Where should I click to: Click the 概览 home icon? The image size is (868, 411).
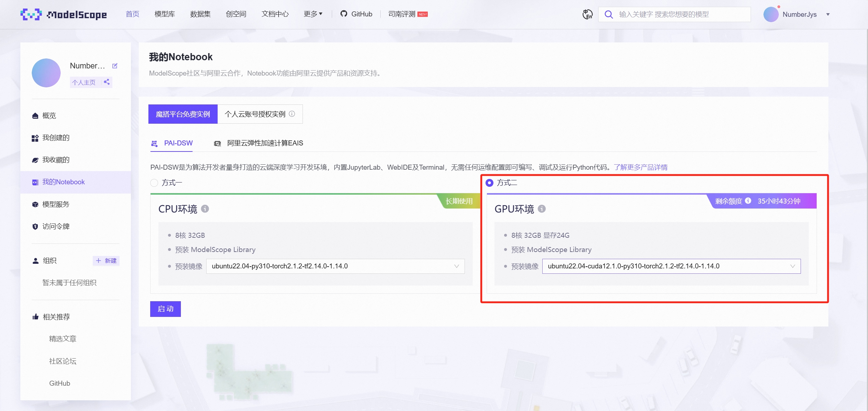35,116
